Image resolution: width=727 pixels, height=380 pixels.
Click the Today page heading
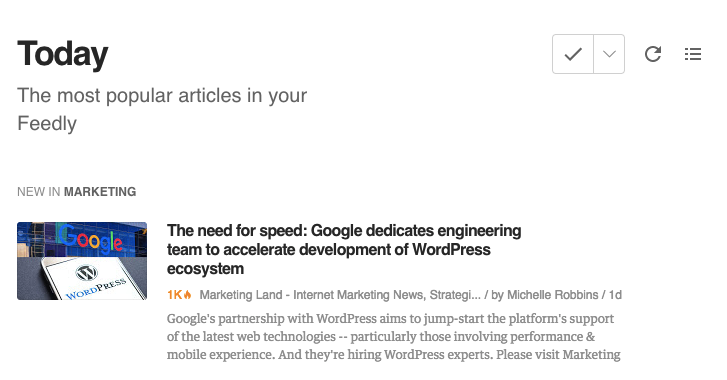tap(63, 54)
